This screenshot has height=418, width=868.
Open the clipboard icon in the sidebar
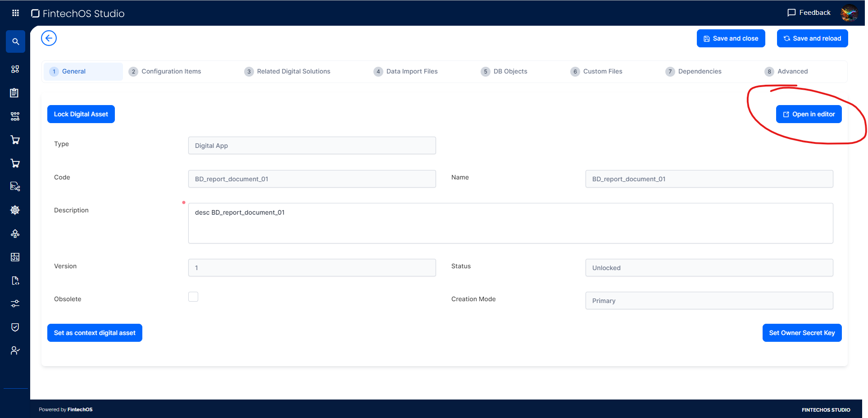15,93
